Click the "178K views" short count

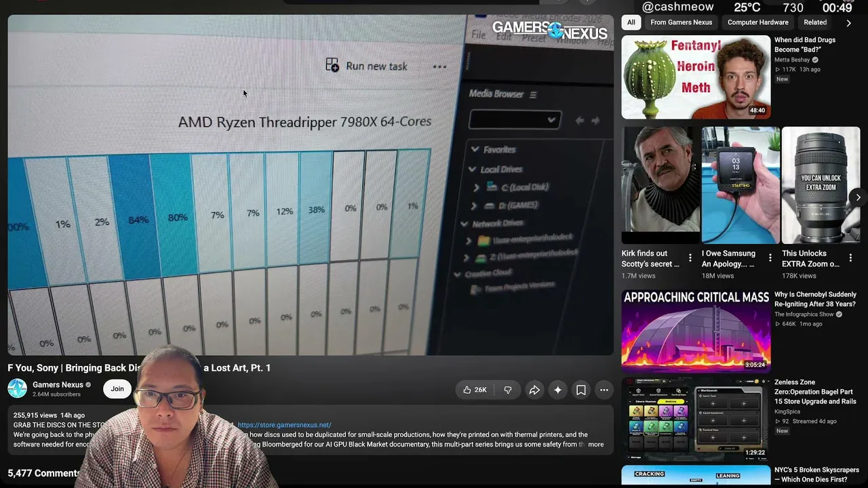pyautogui.click(x=799, y=276)
